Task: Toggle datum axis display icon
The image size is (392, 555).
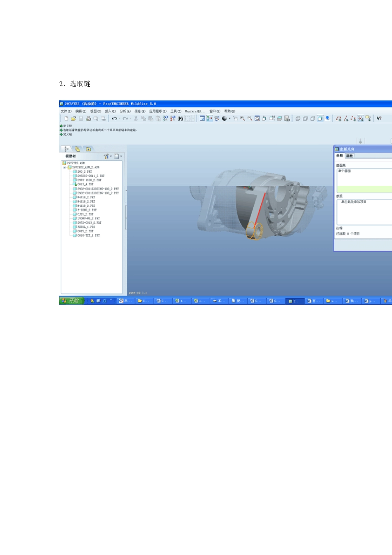Action: click(346, 119)
